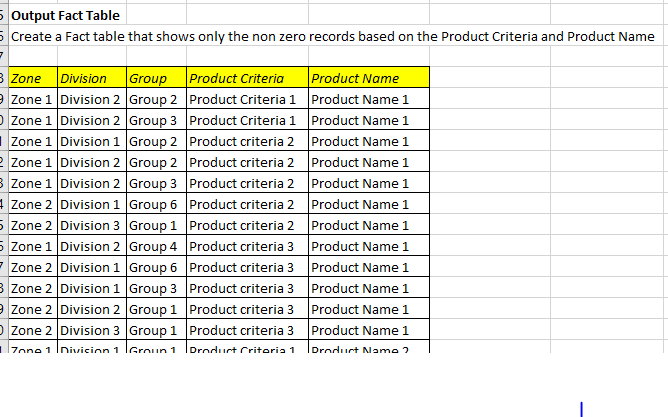
Task: Select Division 2 in the Group 4 row
Action: click(92, 246)
